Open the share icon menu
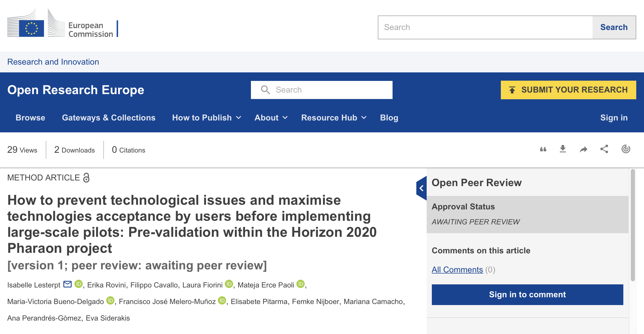 604,149
